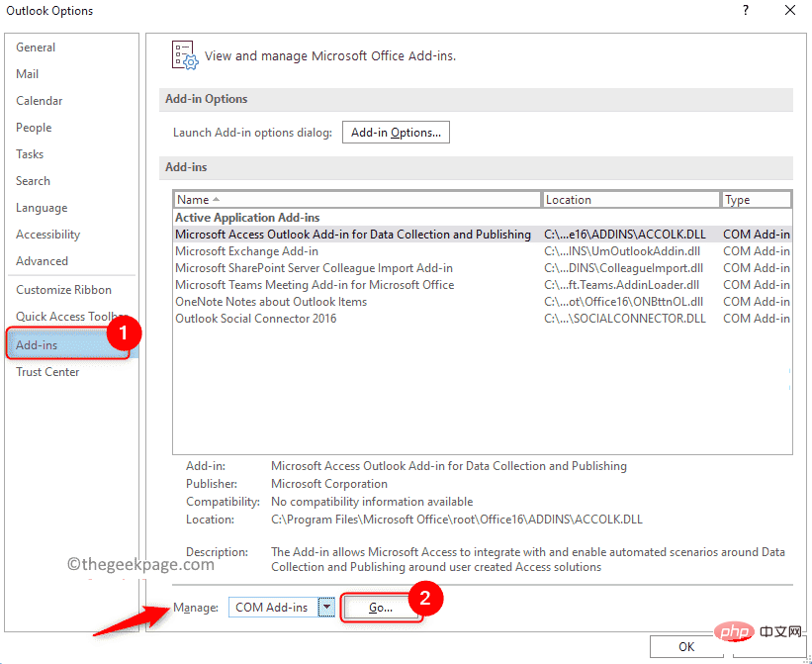
Task: Select Microsoft Teams Meeting Add-in row
Action: (315, 285)
